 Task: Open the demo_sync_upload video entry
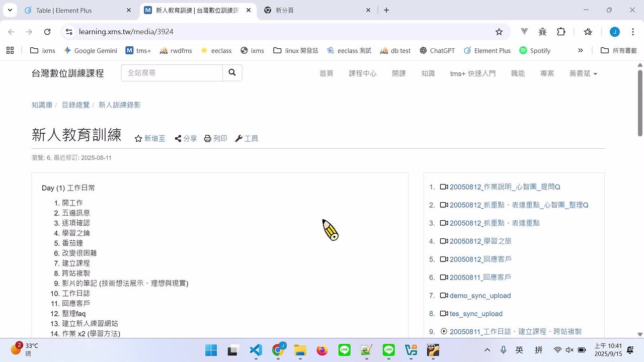pos(479,296)
